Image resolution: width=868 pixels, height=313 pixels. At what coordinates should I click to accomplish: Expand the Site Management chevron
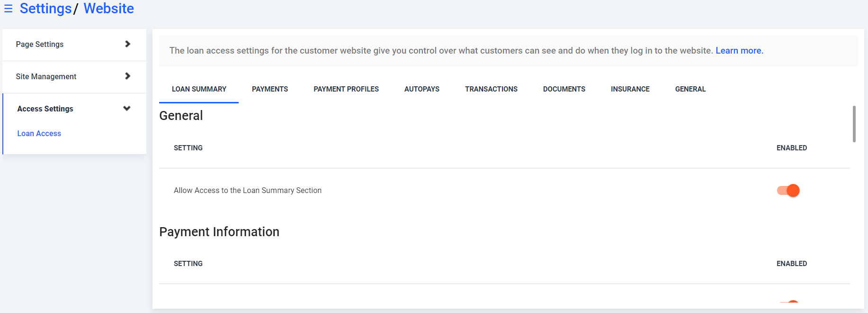pyautogui.click(x=127, y=76)
